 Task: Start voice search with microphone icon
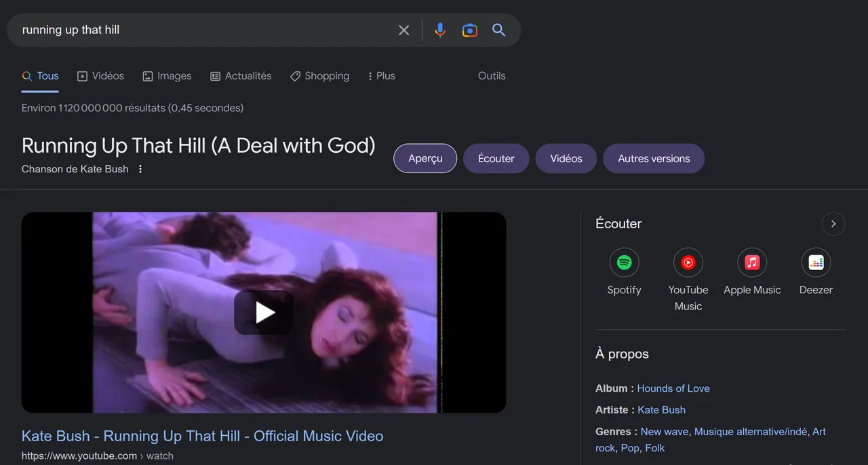click(440, 30)
